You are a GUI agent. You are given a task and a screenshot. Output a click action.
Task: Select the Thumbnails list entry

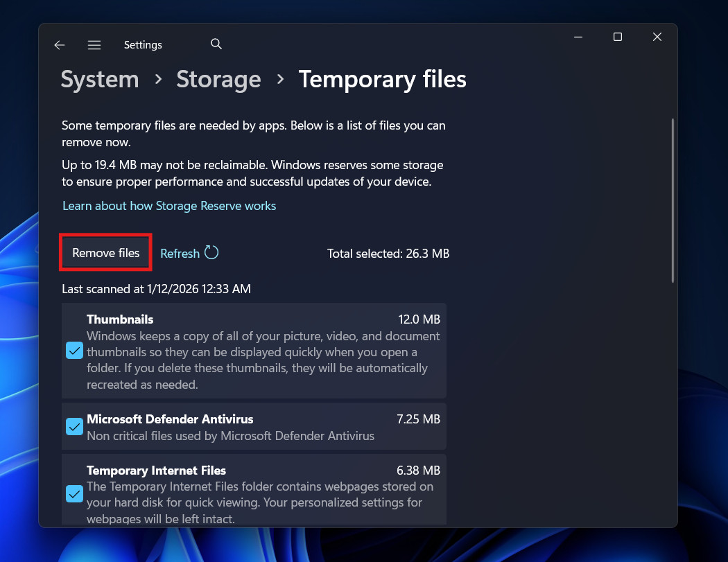pos(263,351)
